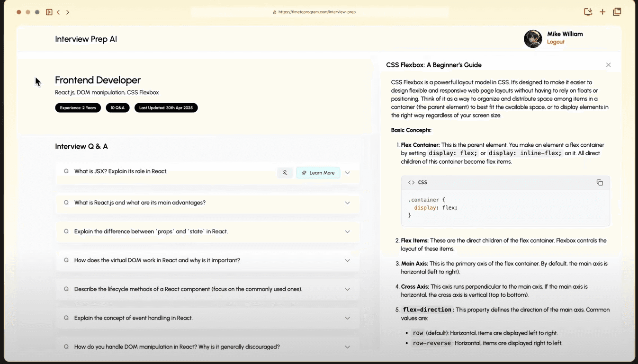The image size is (638, 364).
Task: Toggle the browser sidebar icon
Action: 49,12
